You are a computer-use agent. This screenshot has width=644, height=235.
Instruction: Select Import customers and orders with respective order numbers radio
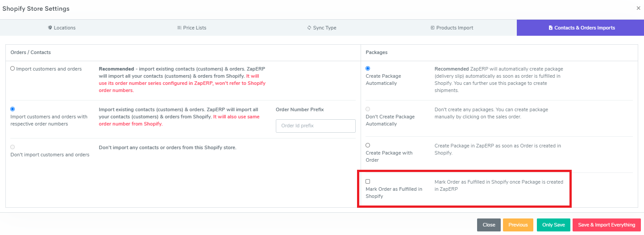(x=12, y=109)
